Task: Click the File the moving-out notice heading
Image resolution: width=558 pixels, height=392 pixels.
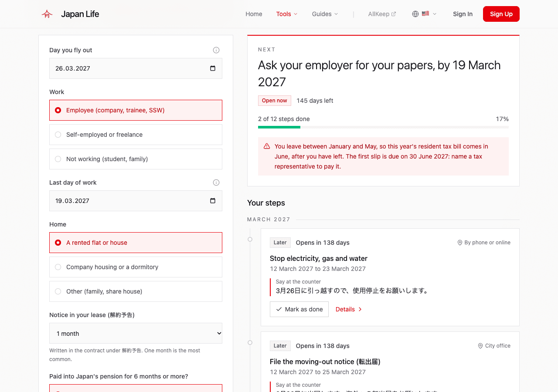Action: point(325,362)
